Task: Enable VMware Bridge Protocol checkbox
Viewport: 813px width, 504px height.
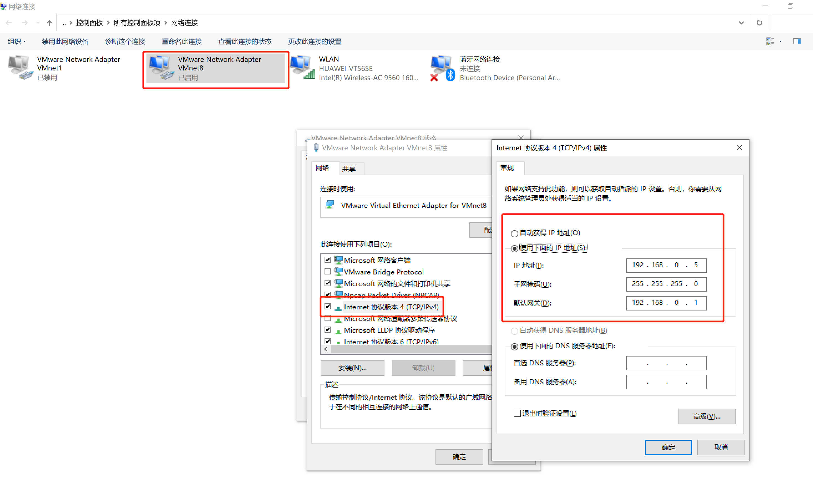Action: (x=328, y=271)
